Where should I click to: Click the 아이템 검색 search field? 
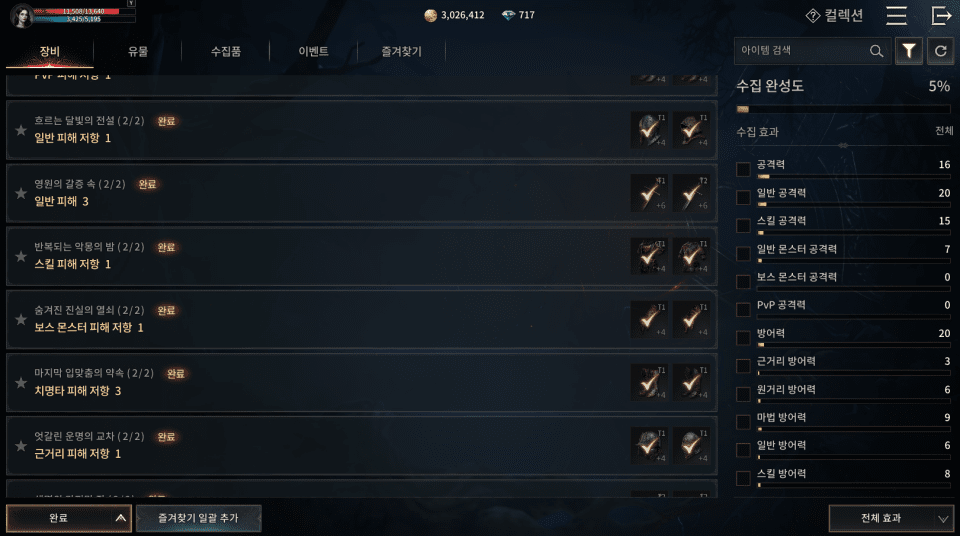(x=802, y=51)
